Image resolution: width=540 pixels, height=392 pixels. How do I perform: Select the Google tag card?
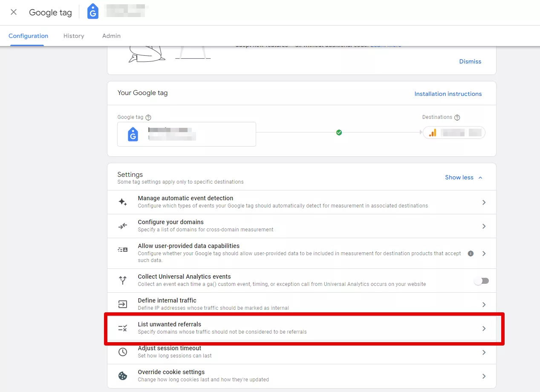[187, 134]
